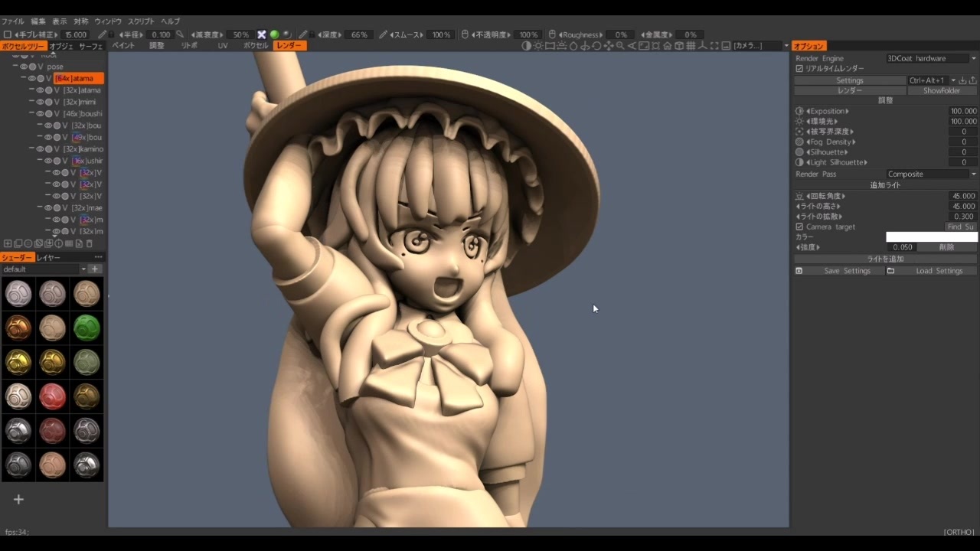The width and height of the screenshot is (980, 551).
Task: Click the ライトを追加 button
Action: coord(886,259)
